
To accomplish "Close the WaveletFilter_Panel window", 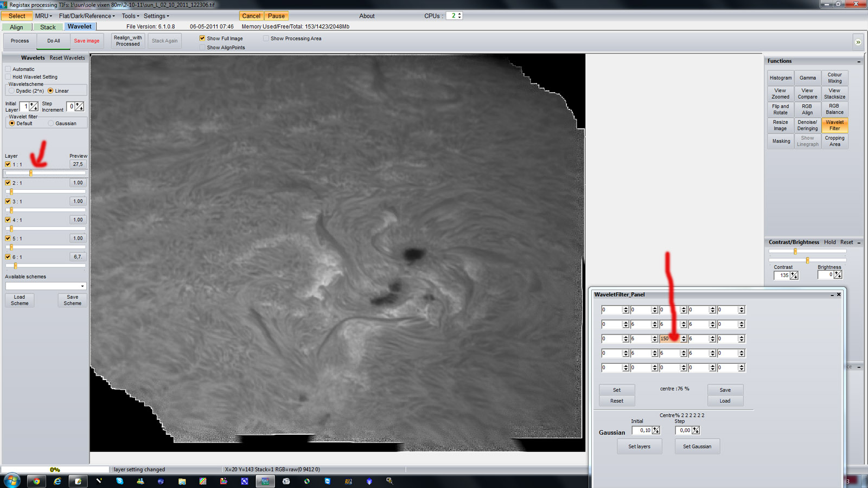I will (839, 294).
